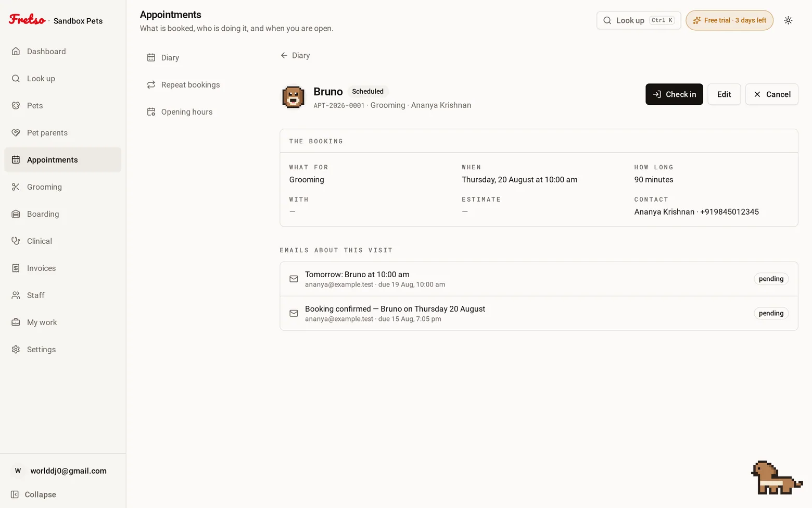This screenshot has width=812, height=508.
Task: Open Settings from the sidebar
Action: pos(62,350)
